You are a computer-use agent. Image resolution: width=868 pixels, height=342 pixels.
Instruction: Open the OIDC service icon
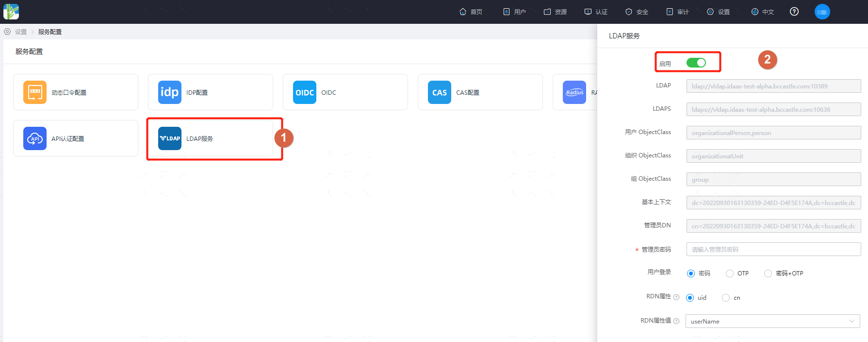[x=305, y=92]
